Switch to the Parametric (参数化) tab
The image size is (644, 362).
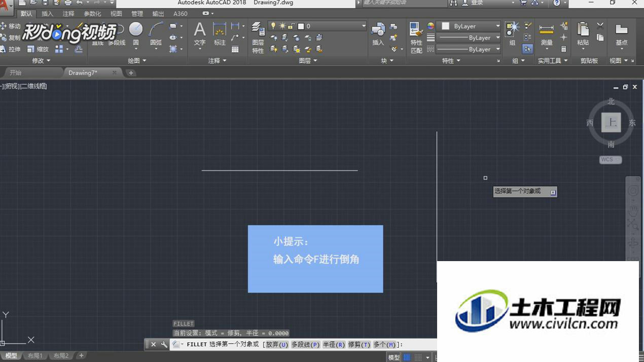point(92,14)
